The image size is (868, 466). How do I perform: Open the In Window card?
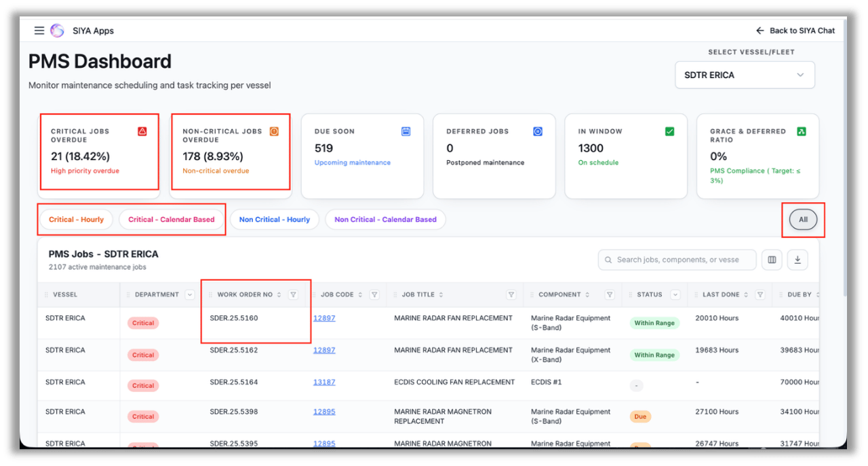626,155
